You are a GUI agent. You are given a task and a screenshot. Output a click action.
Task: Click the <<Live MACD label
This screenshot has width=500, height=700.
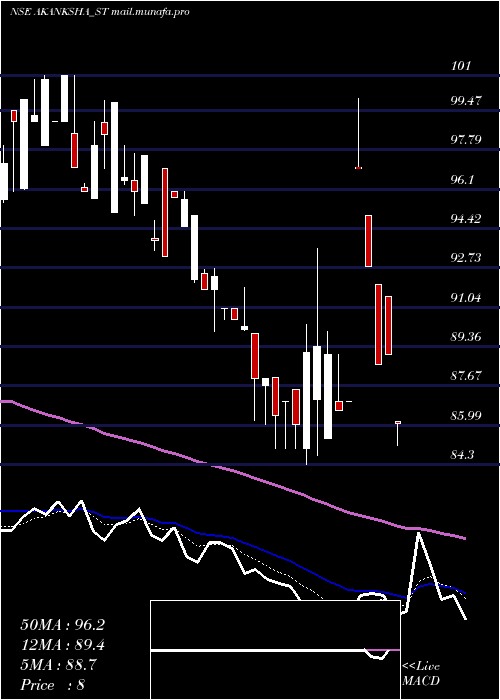point(421,674)
